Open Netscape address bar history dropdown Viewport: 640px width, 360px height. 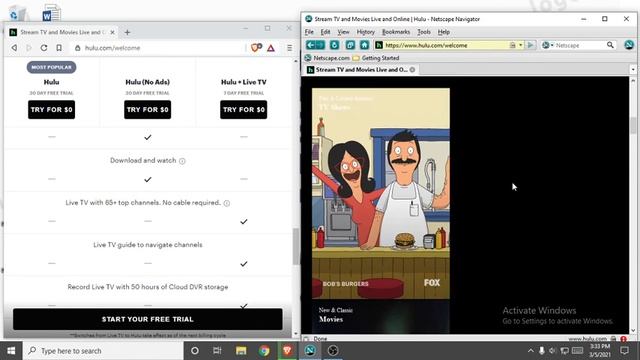[521, 45]
